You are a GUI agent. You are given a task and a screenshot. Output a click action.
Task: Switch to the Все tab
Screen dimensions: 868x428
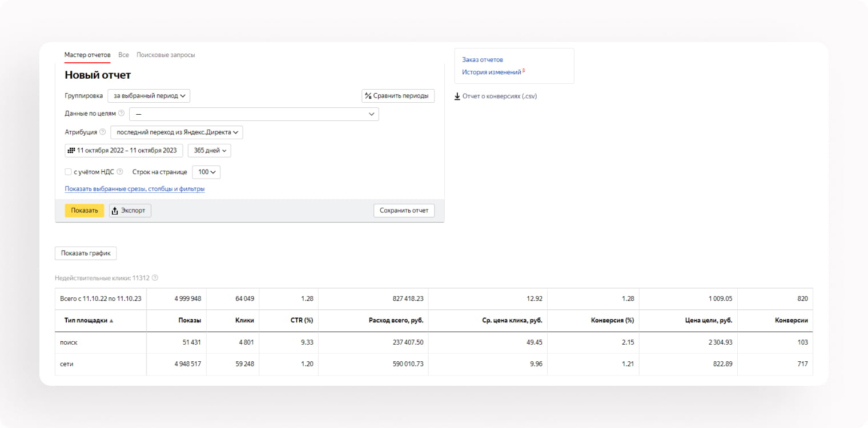point(123,55)
